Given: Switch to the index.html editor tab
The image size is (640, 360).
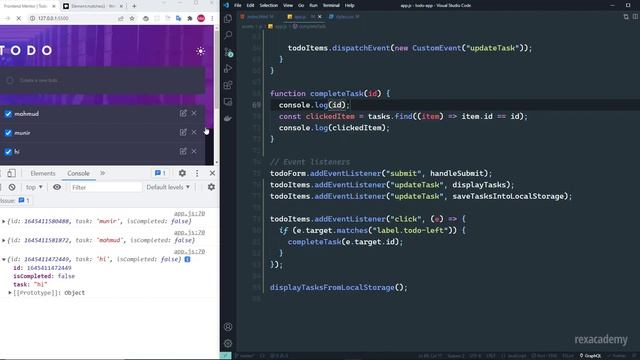Looking at the screenshot, I should [258, 17].
